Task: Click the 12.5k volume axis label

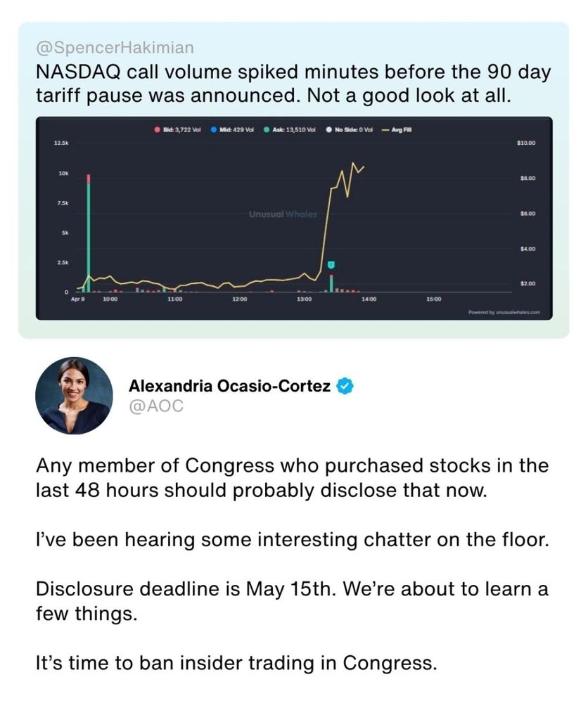Action: click(x=60, y=143)
